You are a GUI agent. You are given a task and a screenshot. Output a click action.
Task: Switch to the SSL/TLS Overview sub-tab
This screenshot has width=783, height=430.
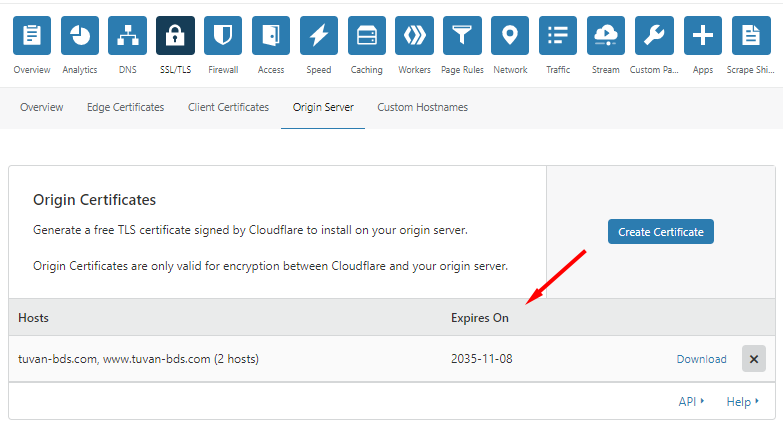41,107
